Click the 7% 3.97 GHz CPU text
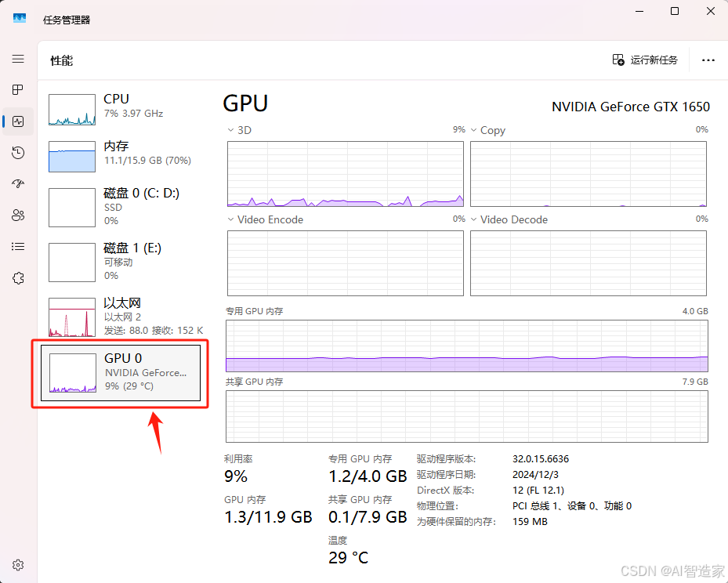This screenshot has height=583, width=728. pyautogui.click(x=133, y=114)
